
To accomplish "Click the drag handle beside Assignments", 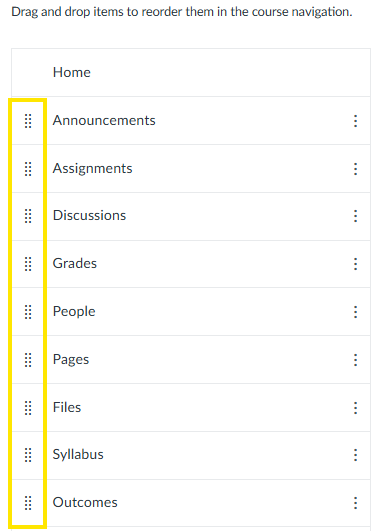I will [x=28, y=169].
